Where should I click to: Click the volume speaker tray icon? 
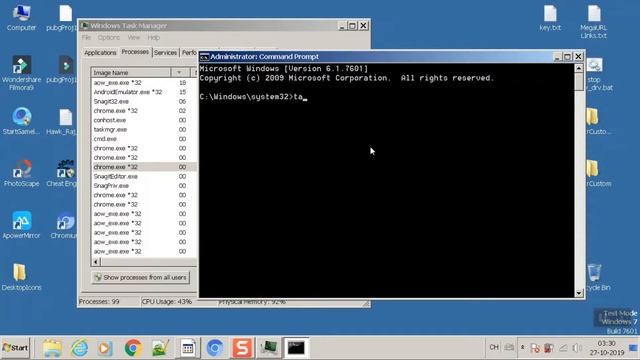577,348
